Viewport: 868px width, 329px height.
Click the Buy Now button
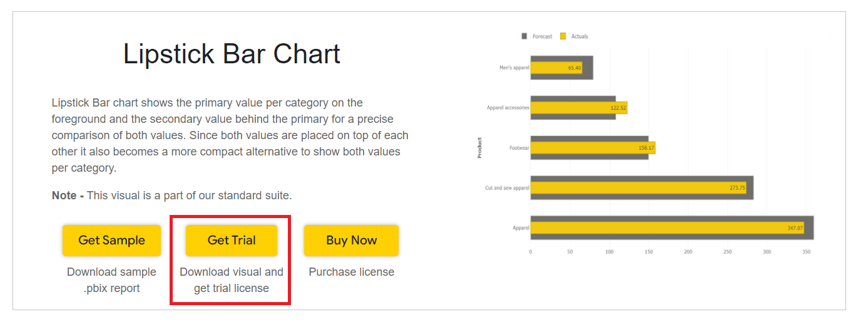(x=351, y=241)
